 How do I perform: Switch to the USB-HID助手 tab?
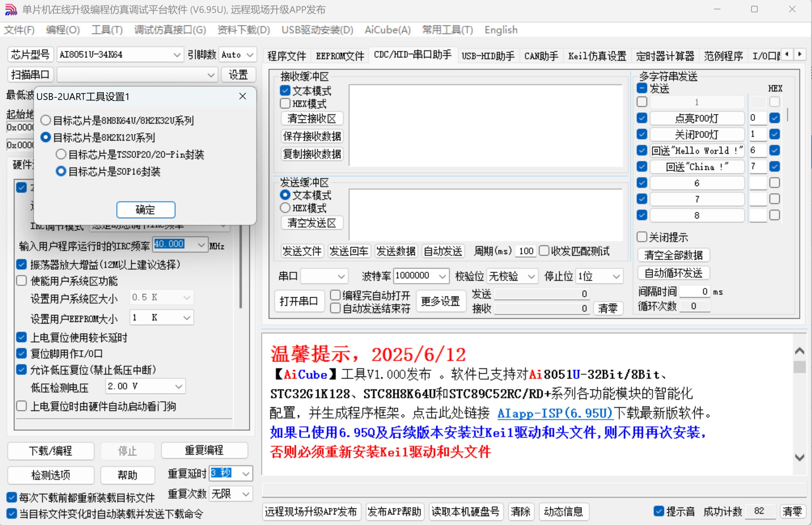(488, 56)
